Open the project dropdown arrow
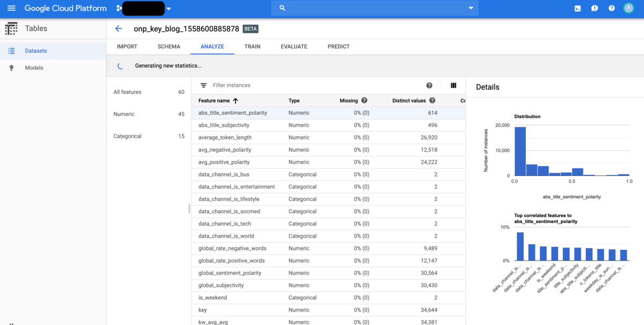The height and width of the screenshot is (325, 644). pos(169,9)
